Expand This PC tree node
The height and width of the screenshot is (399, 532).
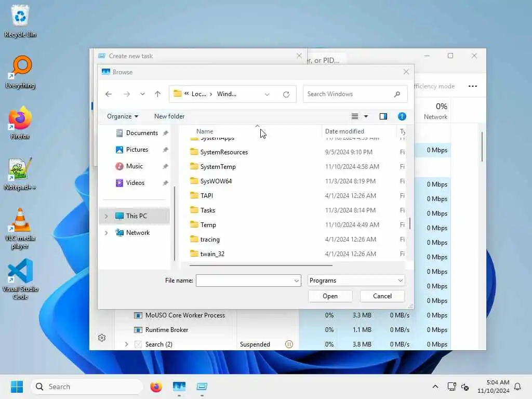pyautogui.click(x=106, y=216)
